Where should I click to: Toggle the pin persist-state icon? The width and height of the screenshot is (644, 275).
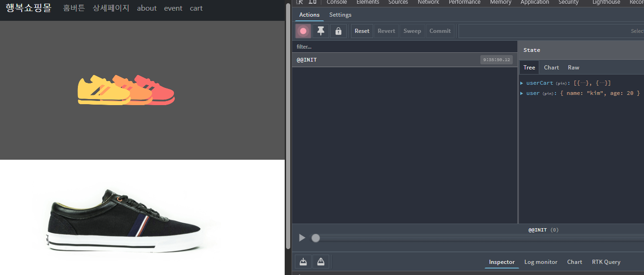tap(320, 31)
